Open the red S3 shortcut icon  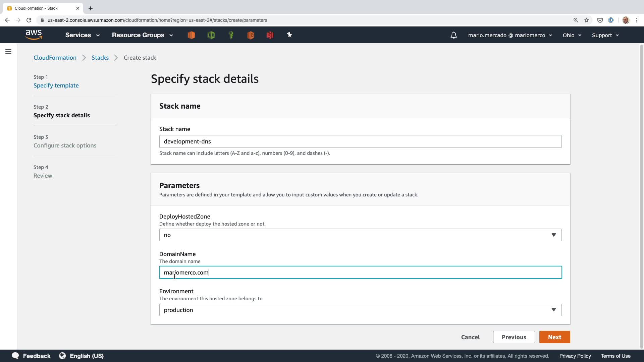coord(270,35)
